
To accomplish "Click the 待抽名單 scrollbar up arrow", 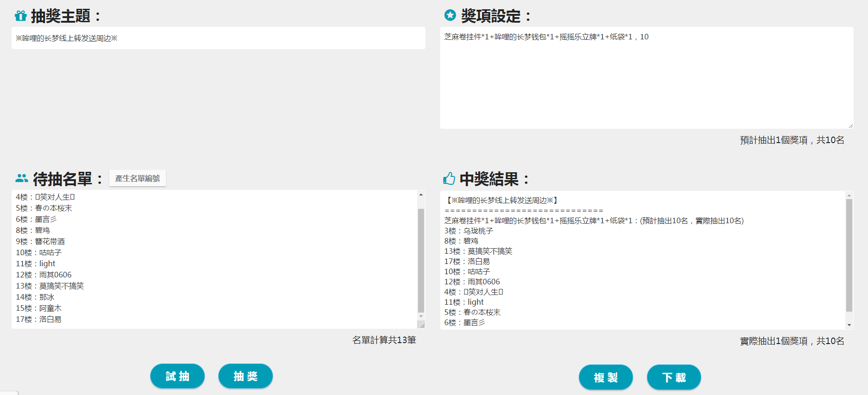I will tap(421, 194).
